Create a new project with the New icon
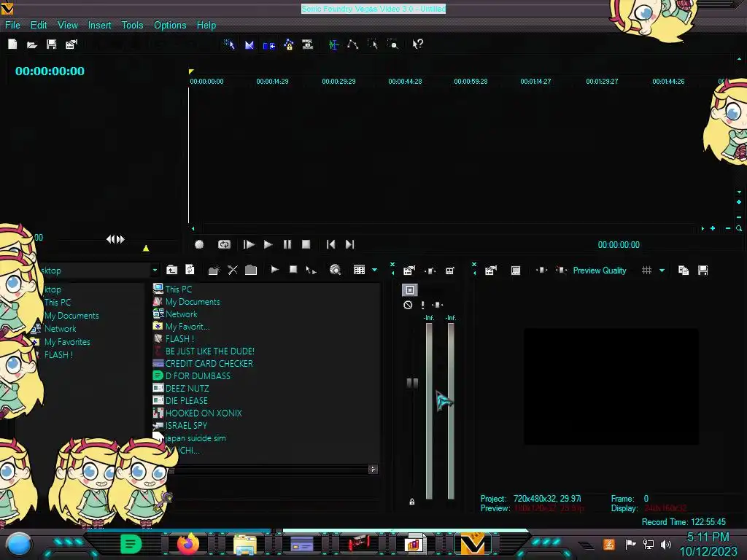This screenshot has width=747, height=560. 13,44
